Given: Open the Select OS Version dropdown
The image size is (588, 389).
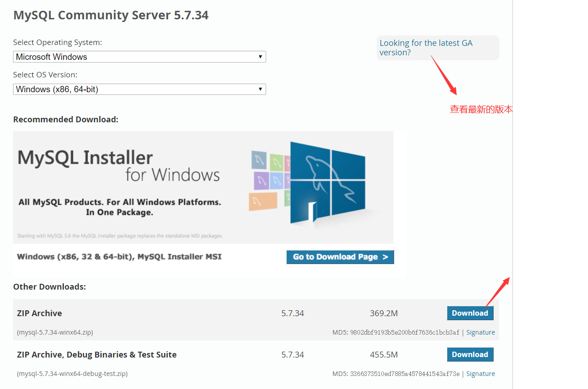Looking at the screenshot, I should click(x=139, y=89).
